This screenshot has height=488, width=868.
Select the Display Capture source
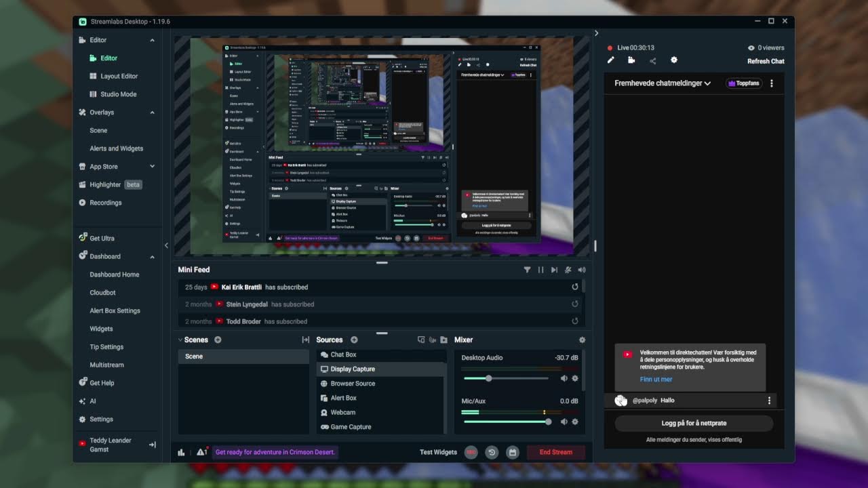(381, 369)
